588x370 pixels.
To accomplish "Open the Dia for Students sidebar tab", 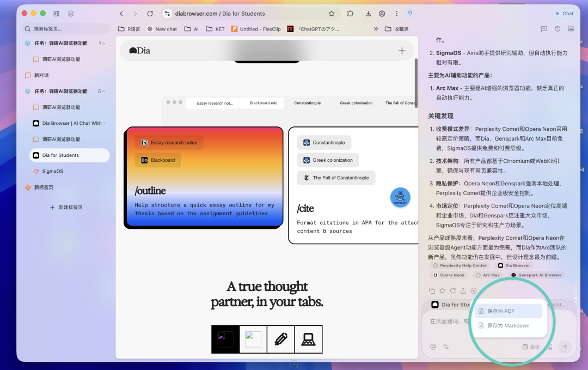I will [x=69, y=155].
